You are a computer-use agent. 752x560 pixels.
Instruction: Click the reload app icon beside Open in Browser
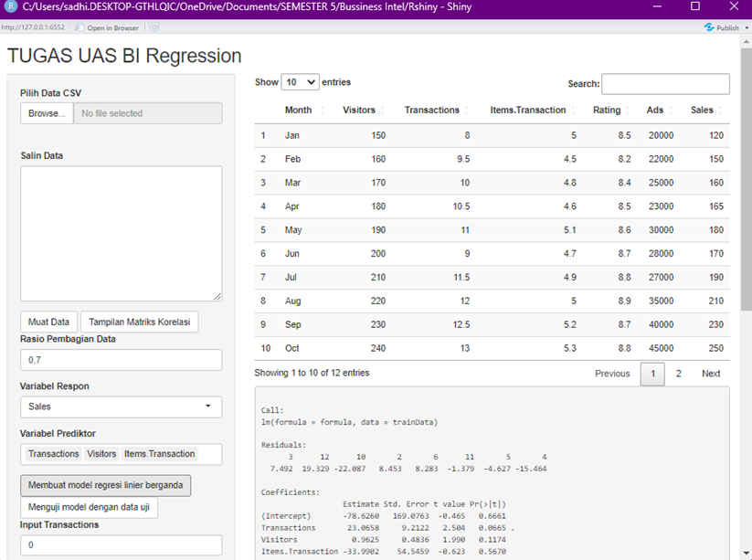154,27
